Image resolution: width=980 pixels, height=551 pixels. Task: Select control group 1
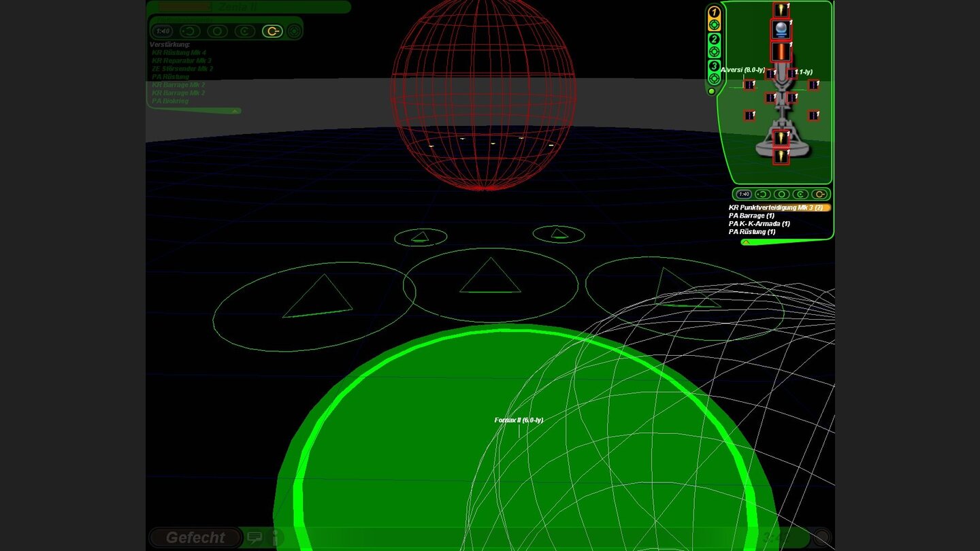[x=714, y=12]
